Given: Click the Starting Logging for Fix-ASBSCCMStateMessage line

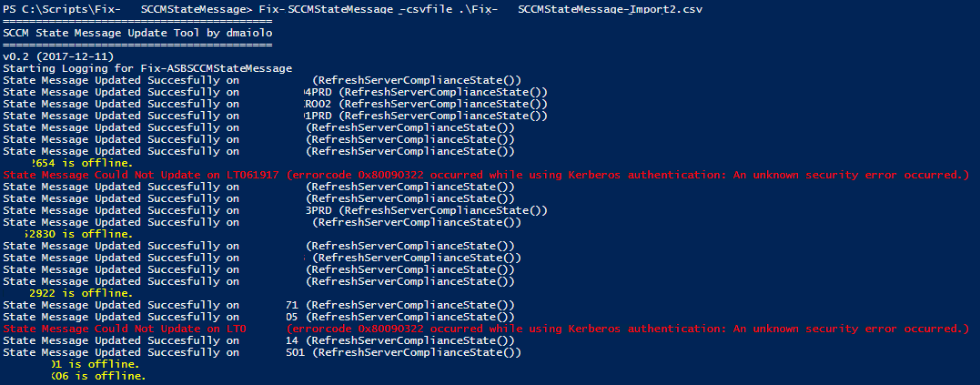Looking at the screenshot, I should click(147, 68).
